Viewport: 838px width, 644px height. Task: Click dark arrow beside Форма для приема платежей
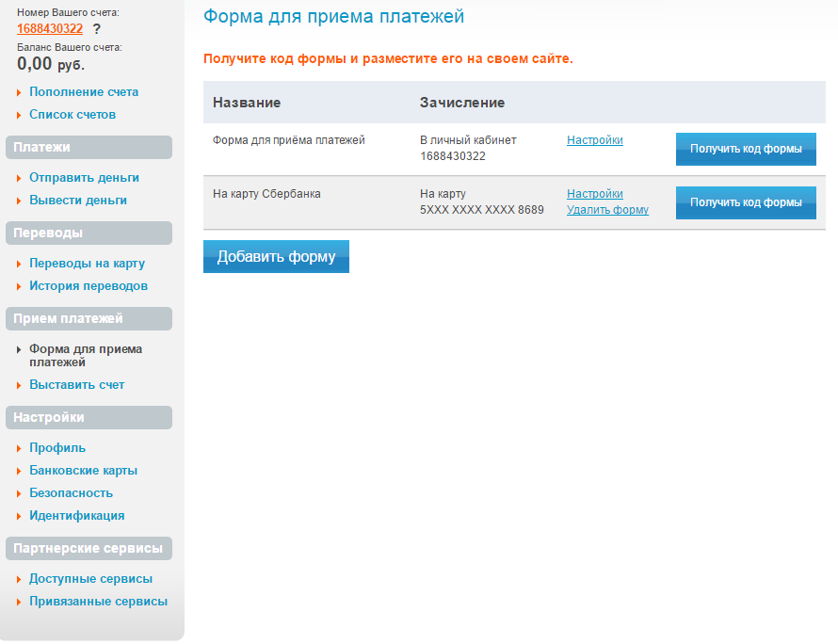(x=19, y=349)
